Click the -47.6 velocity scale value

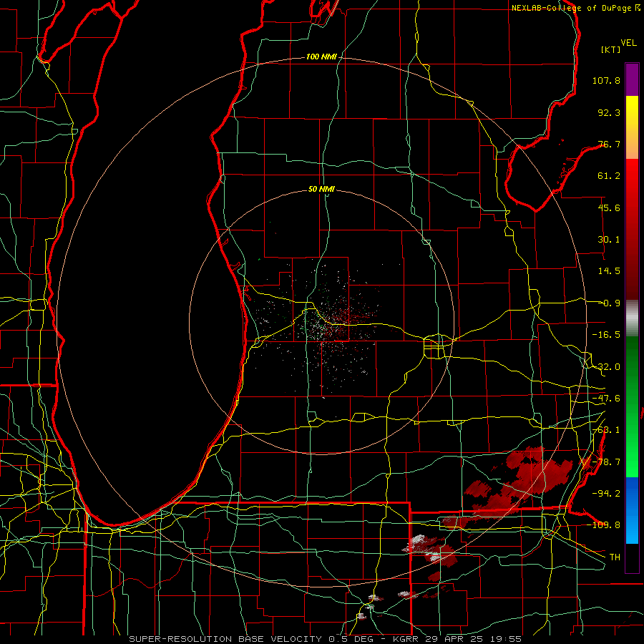pos(606,399)
